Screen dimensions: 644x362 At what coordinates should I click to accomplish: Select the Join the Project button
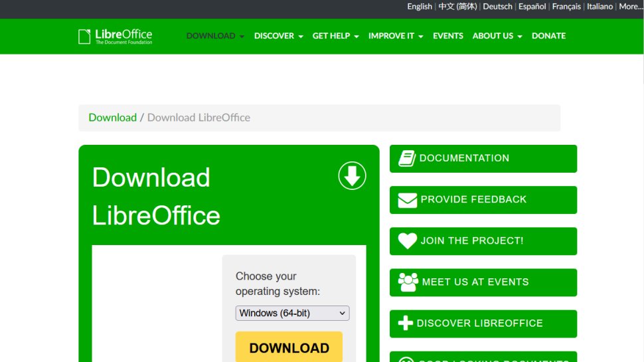tap(483, 241)
